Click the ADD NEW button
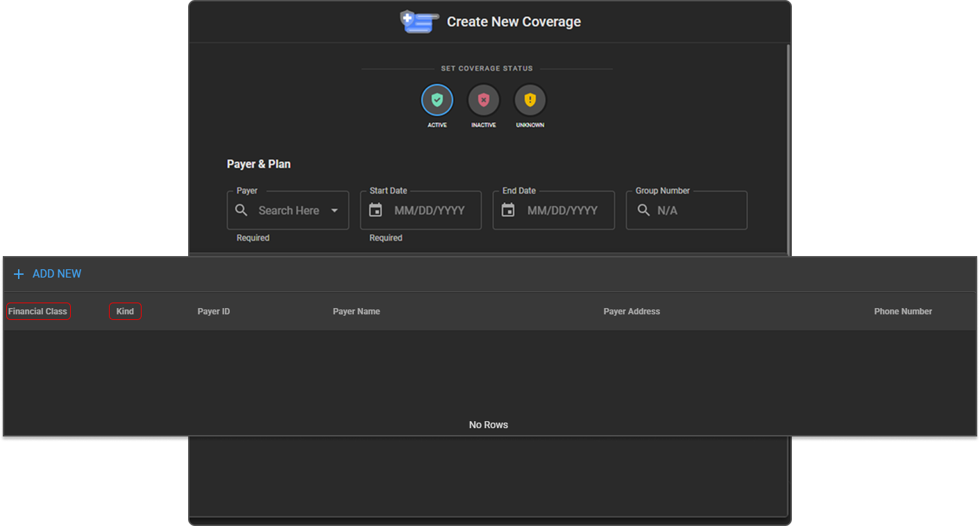 click(x=47, y=274)
